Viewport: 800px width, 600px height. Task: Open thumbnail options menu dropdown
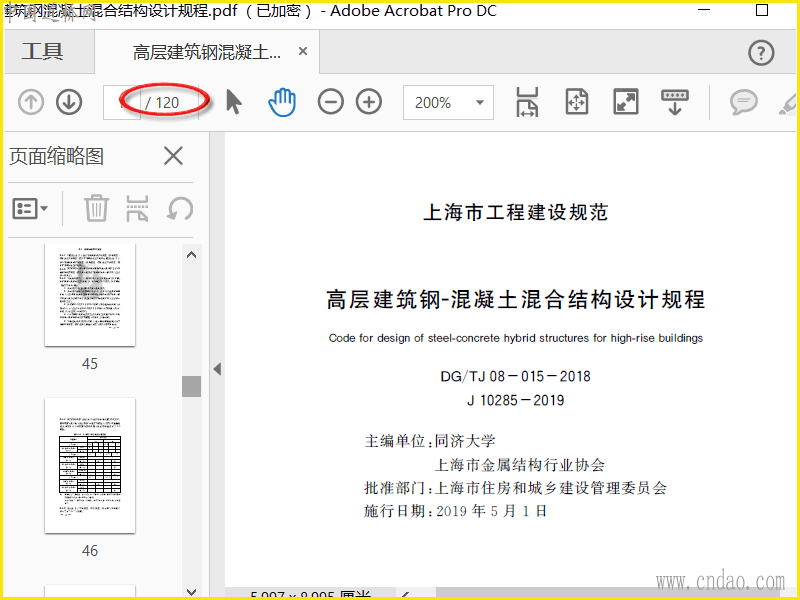30,209
